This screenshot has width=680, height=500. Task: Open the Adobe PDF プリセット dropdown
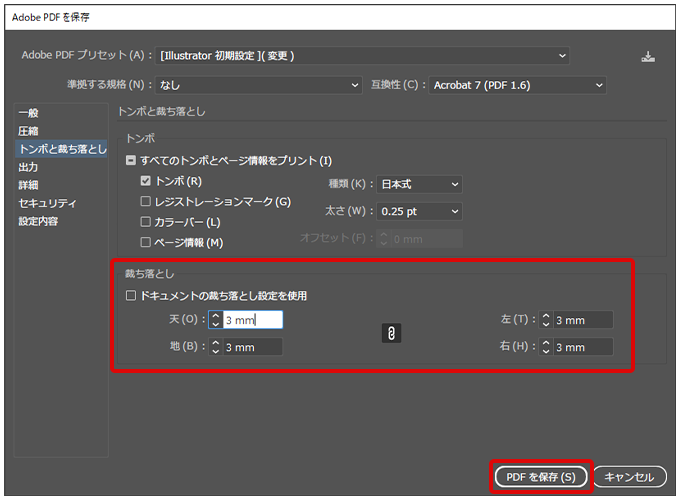click(362, 56)
